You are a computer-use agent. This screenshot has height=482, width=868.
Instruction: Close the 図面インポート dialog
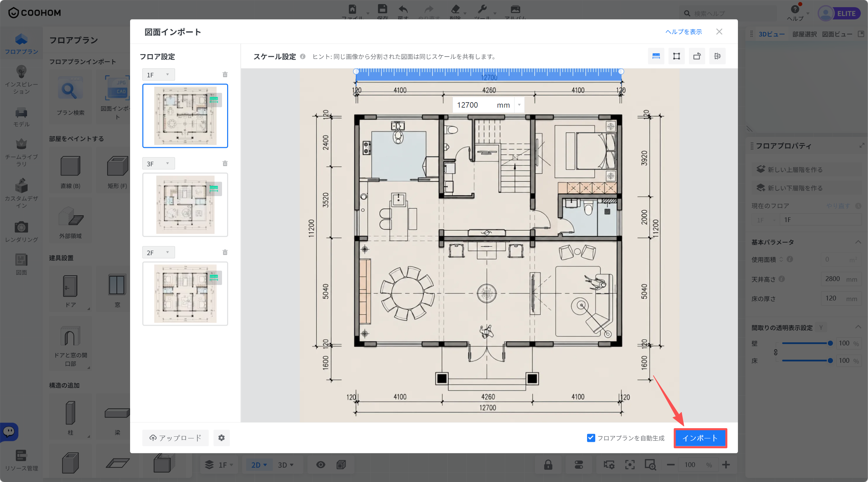pyautogui.click(x=719, y=32)
